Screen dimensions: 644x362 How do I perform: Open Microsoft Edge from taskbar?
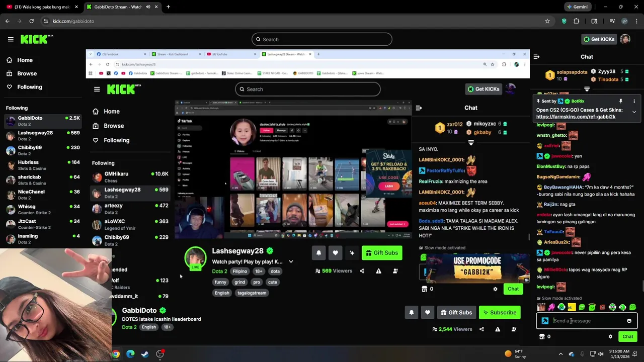tap(130, 354)
